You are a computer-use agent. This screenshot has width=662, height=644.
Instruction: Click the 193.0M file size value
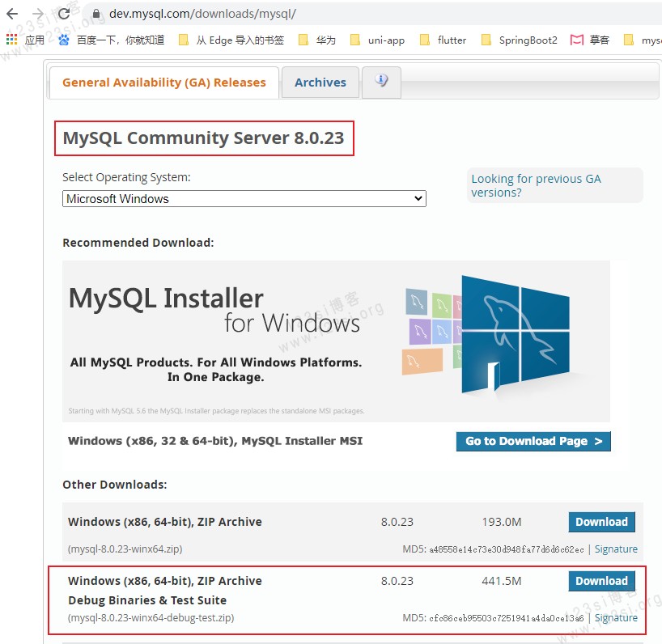502,522
